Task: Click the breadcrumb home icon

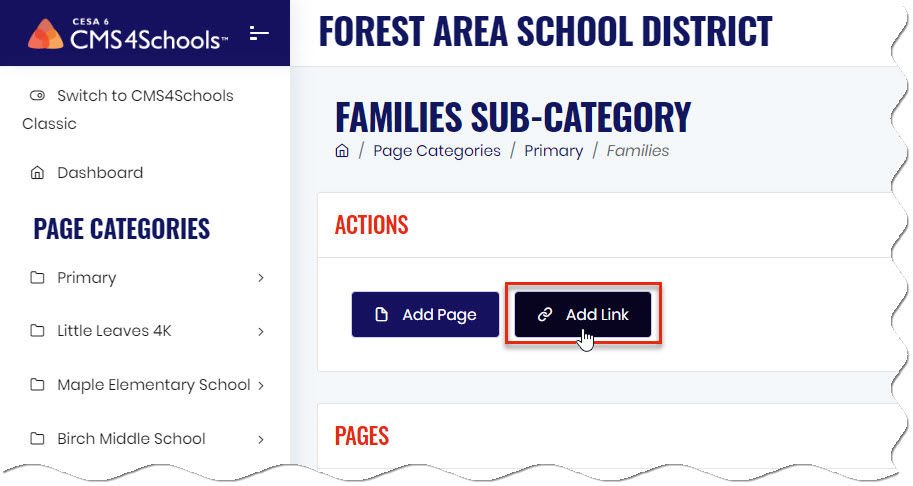Action: (342, 151)
